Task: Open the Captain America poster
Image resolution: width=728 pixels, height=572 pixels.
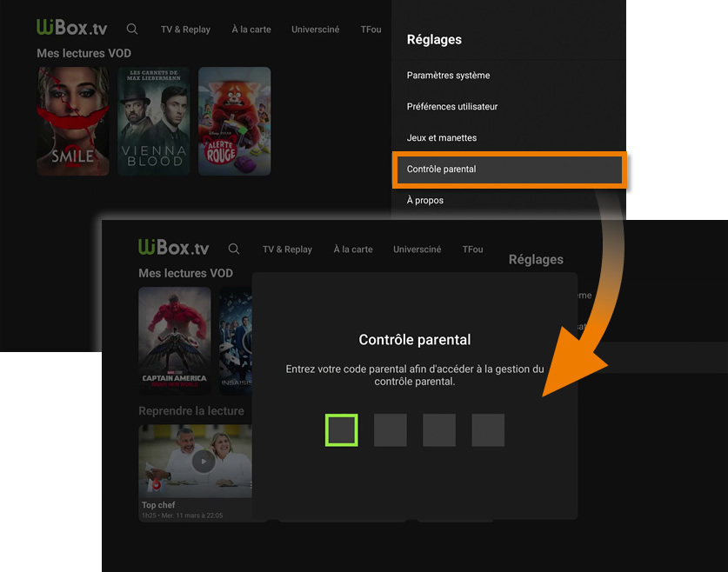Action: 174,339
